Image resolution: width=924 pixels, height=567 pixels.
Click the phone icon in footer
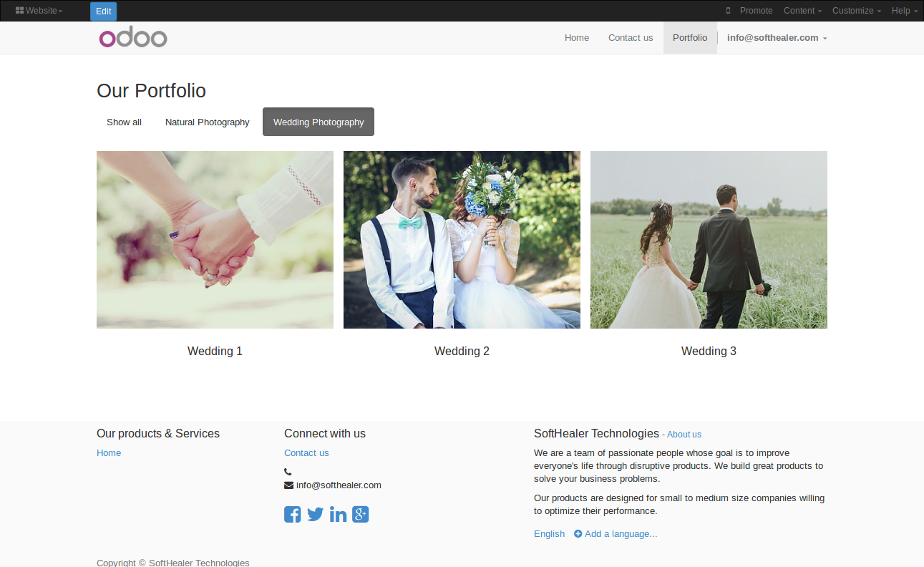(x=288, y=472)
